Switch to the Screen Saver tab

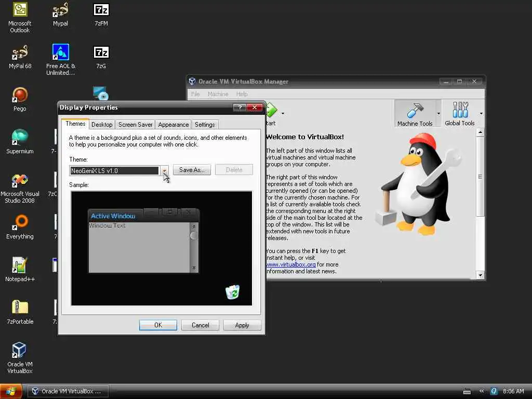click(136, 125)
